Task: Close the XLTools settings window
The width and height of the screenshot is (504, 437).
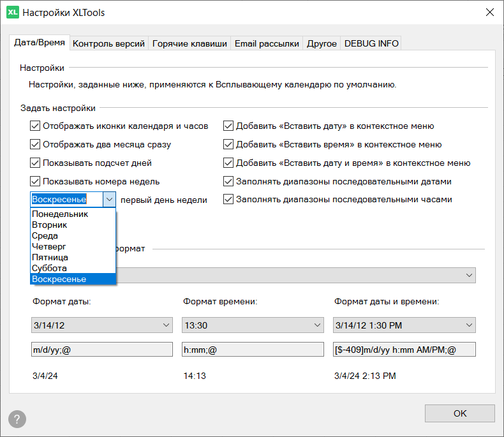Action: (489, 12)
